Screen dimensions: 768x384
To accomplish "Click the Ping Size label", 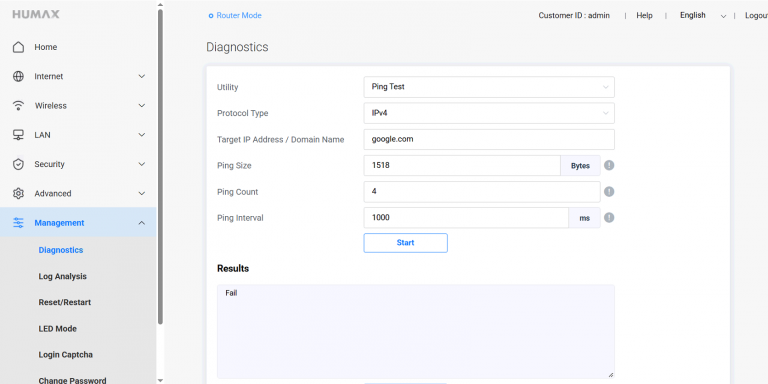I will (234, 166).
